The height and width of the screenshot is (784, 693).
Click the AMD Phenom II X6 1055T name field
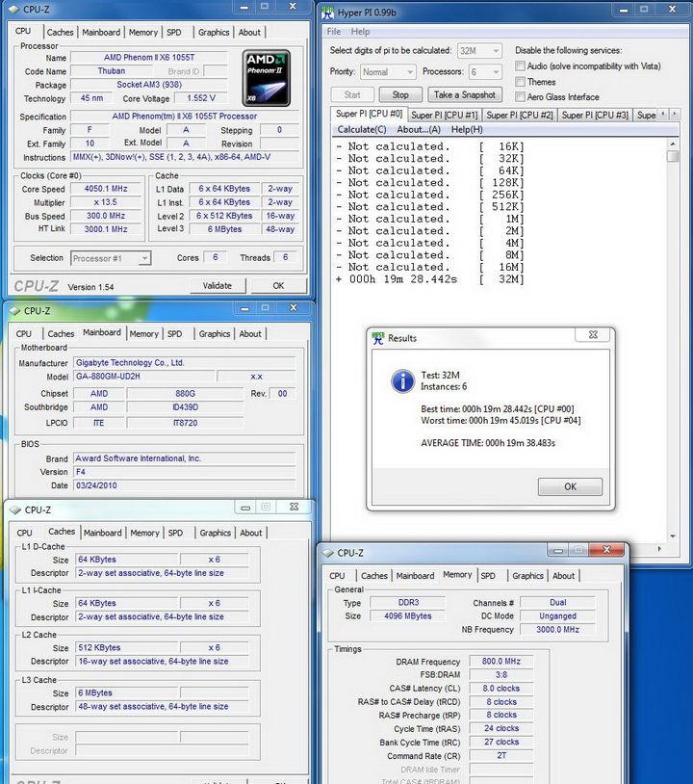pyautogui.click(x=149, y=57)
